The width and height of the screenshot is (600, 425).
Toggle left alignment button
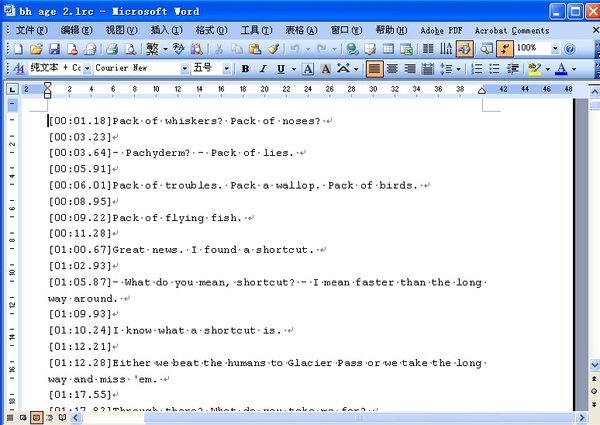point(374,69)
